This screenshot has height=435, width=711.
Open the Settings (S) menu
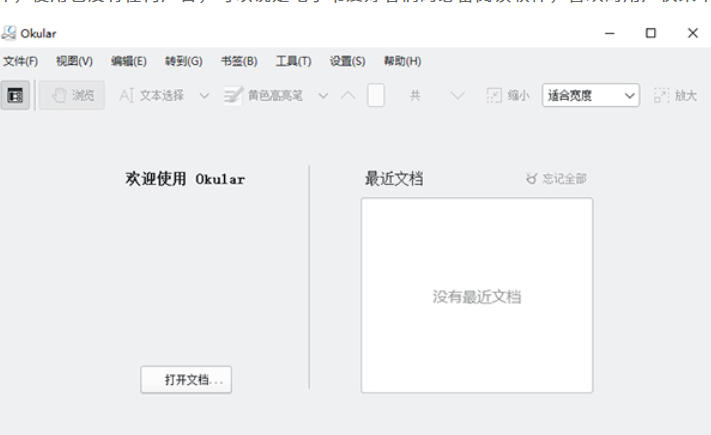point(348,61)
